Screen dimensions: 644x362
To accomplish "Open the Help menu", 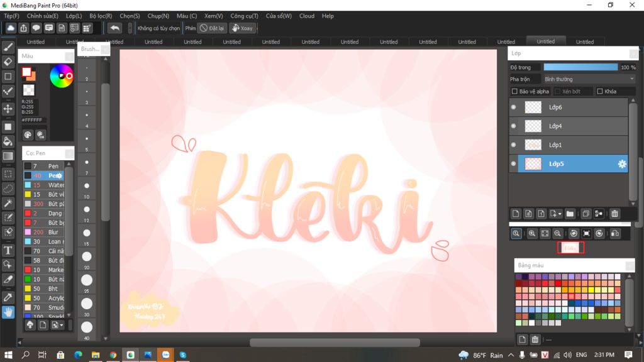I will tap(328, 16).
